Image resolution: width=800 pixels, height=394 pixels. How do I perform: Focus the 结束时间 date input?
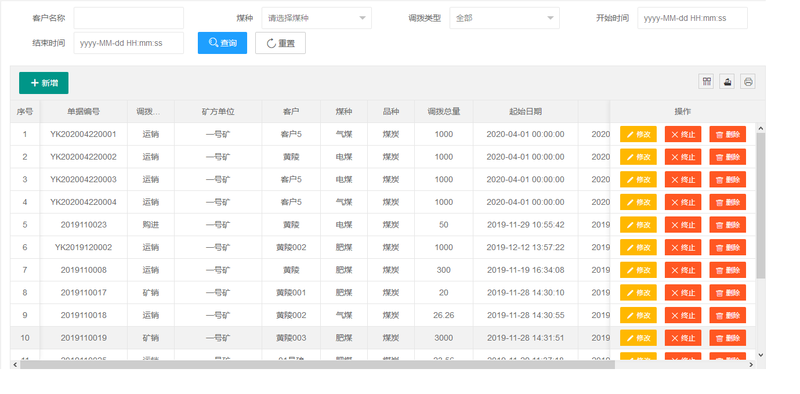click(x=129, y=43)
